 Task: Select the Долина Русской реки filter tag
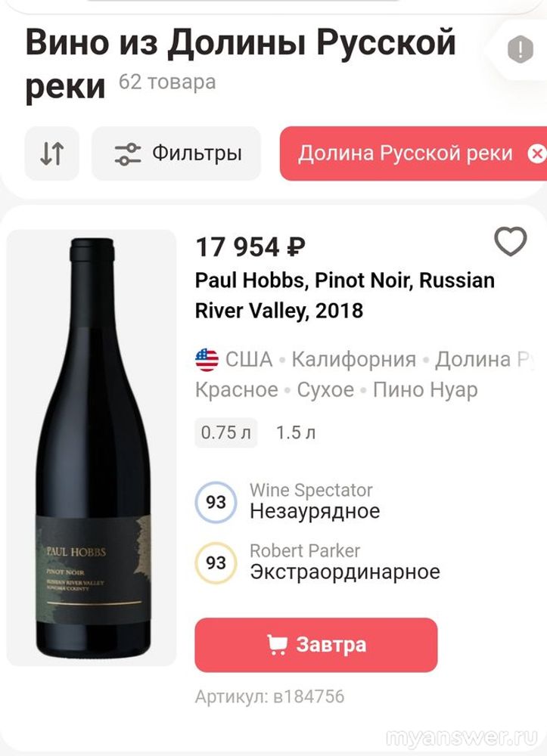click(405, 153)
